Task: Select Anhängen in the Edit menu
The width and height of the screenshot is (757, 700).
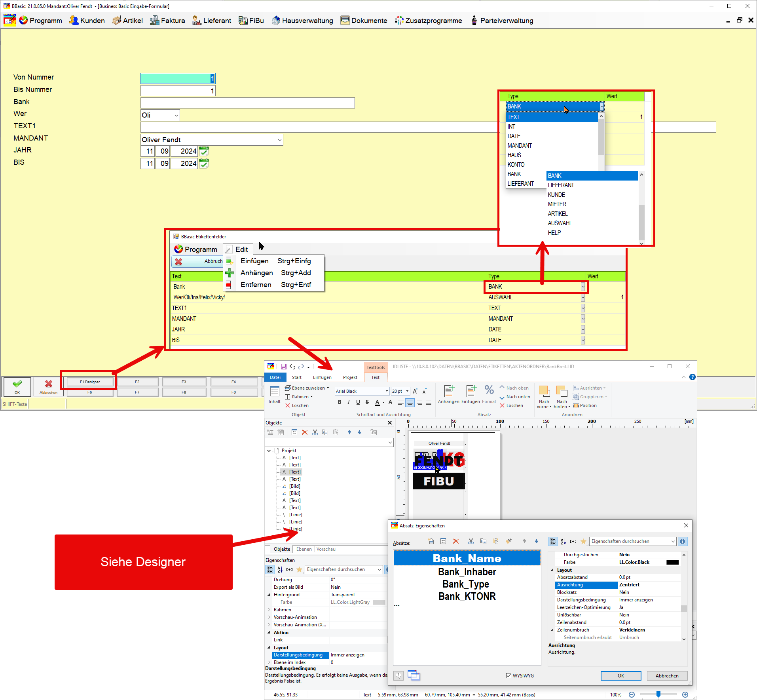Action: click(x=274, y=273)
